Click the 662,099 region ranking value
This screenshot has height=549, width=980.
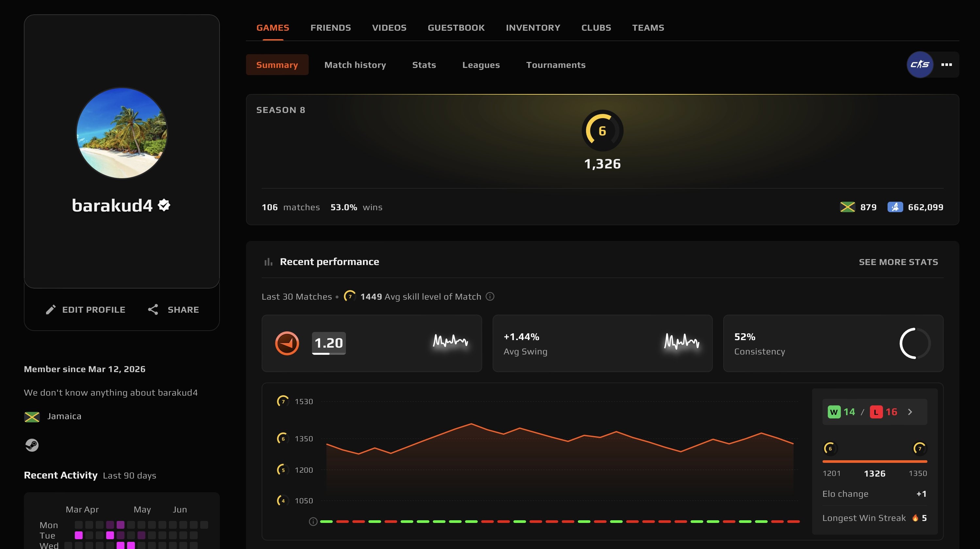coord(925,207)
